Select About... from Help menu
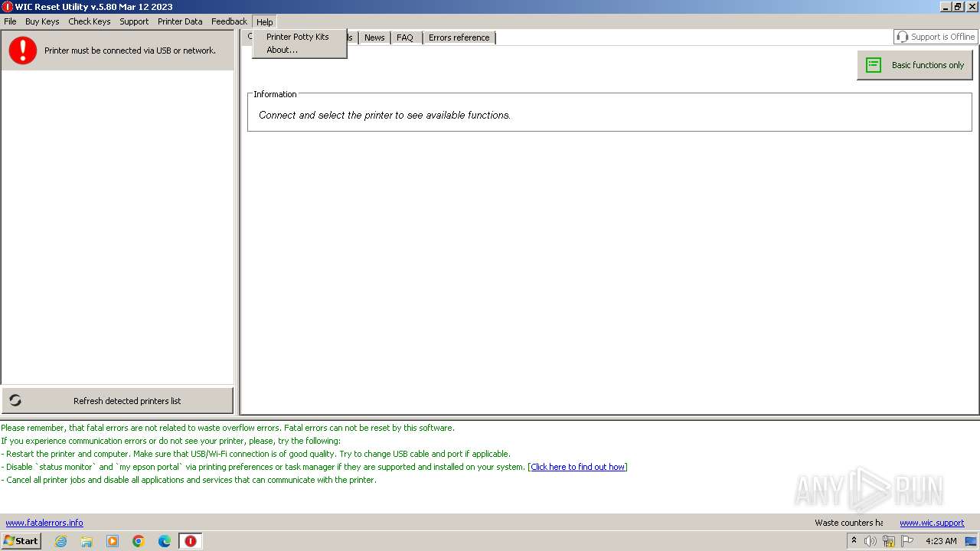 (x=282, y=50)
